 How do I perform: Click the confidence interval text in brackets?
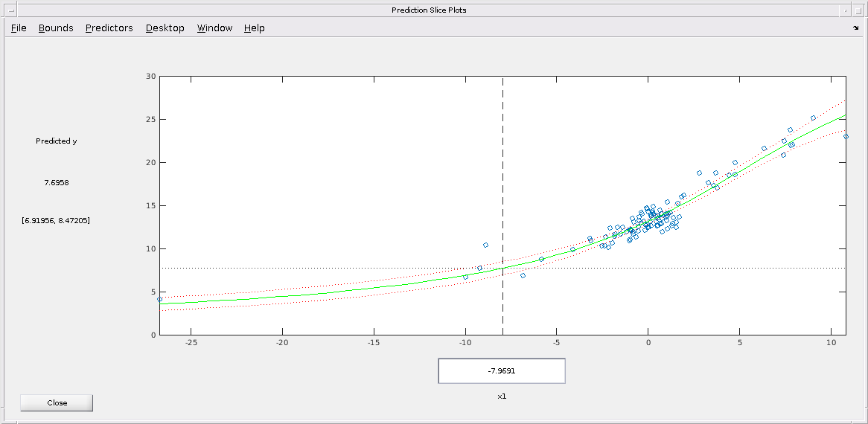tap(56, 221)
